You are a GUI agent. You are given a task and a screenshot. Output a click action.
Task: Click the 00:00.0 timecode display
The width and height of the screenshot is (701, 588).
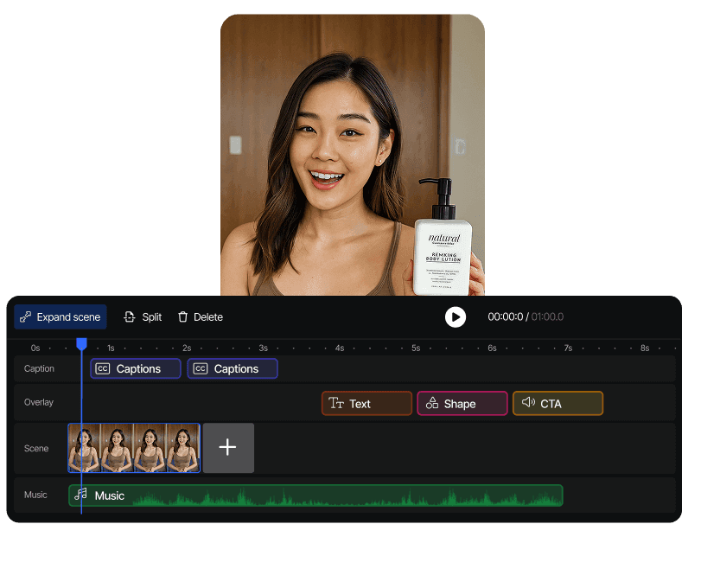pyautogui.click(x=508, y=316)
